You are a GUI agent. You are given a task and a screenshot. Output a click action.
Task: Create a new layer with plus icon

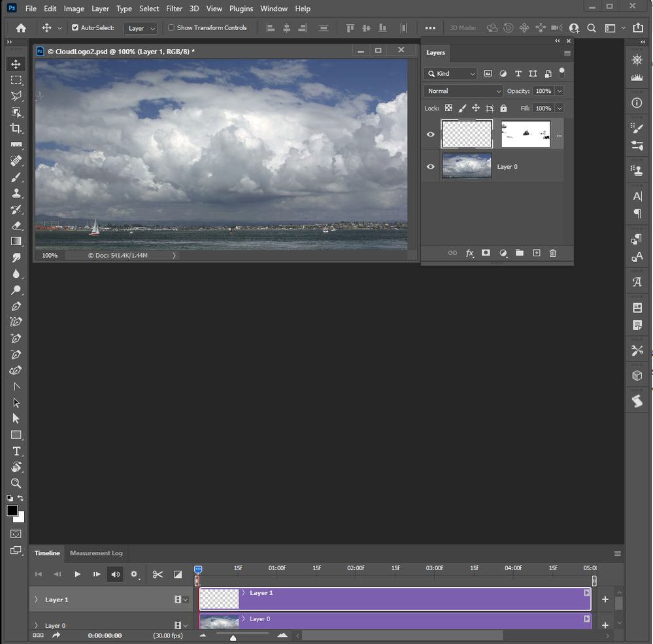coord(537,253)
